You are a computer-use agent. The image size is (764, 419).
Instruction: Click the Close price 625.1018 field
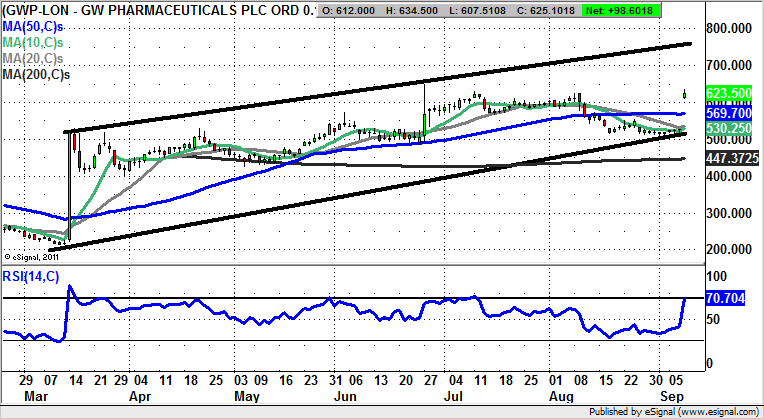(x=587, y=9)
